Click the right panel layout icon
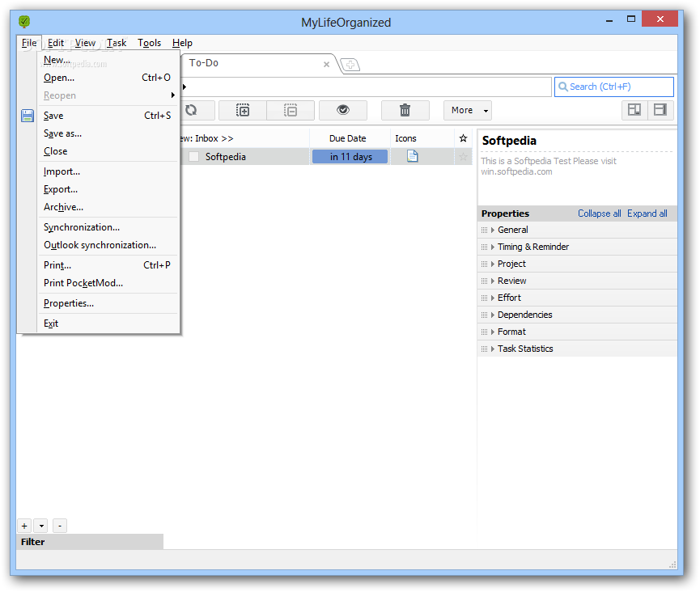 pyautogui.click(x=660, y=110)
